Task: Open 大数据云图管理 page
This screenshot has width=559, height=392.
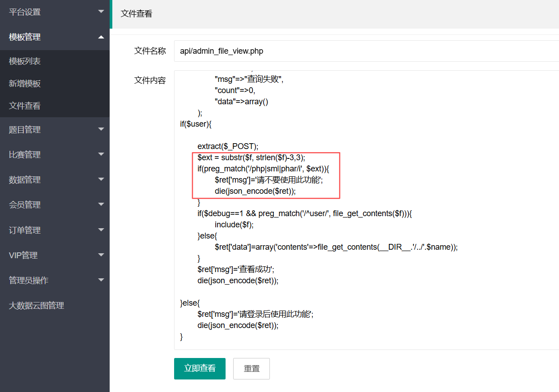Action: tap(37, 306)
